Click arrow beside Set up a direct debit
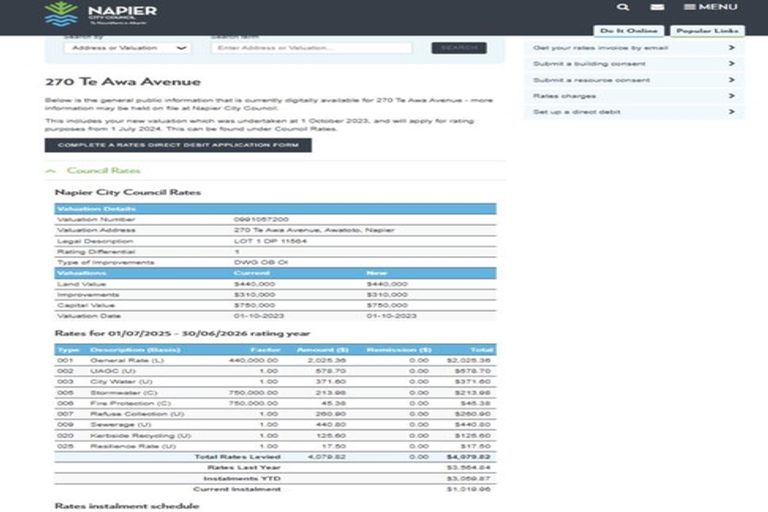Viewport: 768px width, 512px height. [x=732, y=112]
